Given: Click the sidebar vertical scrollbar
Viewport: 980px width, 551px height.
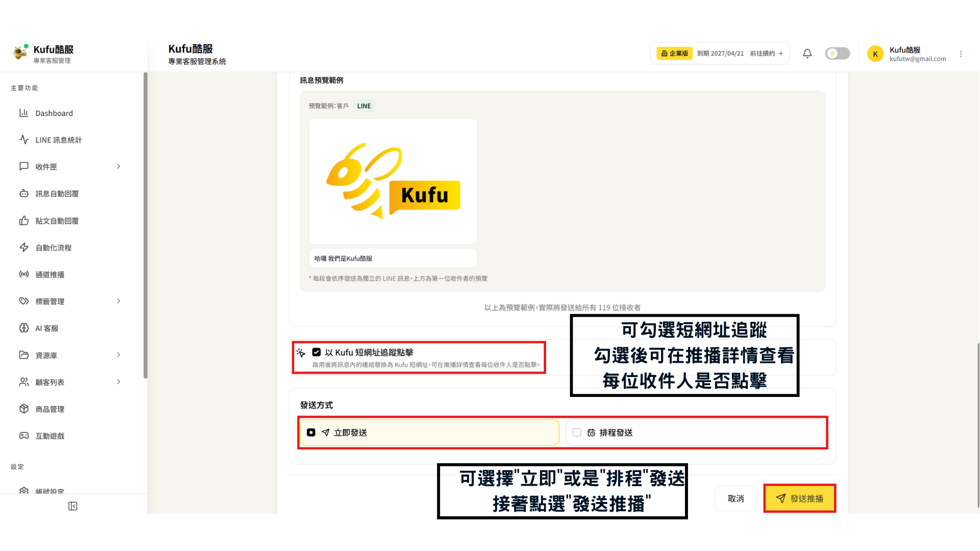Looking at the screenshot, I should tap(145, 226).
